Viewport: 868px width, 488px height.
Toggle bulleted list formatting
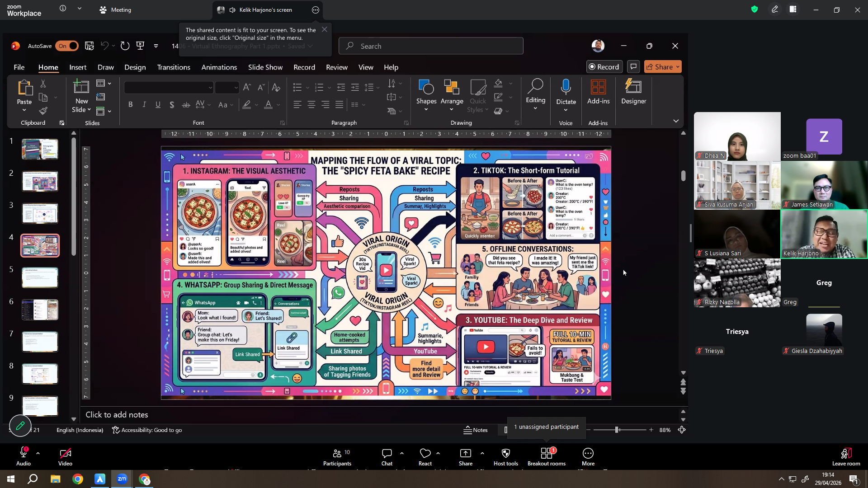[297, 87]
